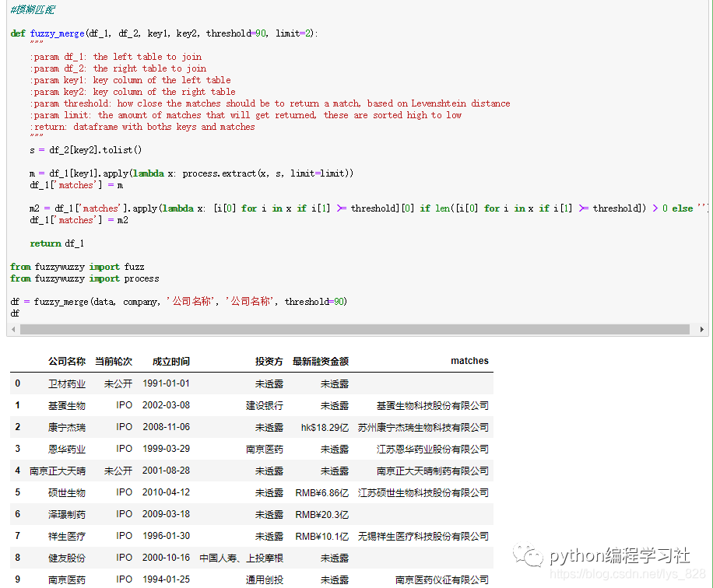The image size is (713, 588).
Task: Click the 中国人寿、上投摩根 investor cell
Action: (241, 558)
